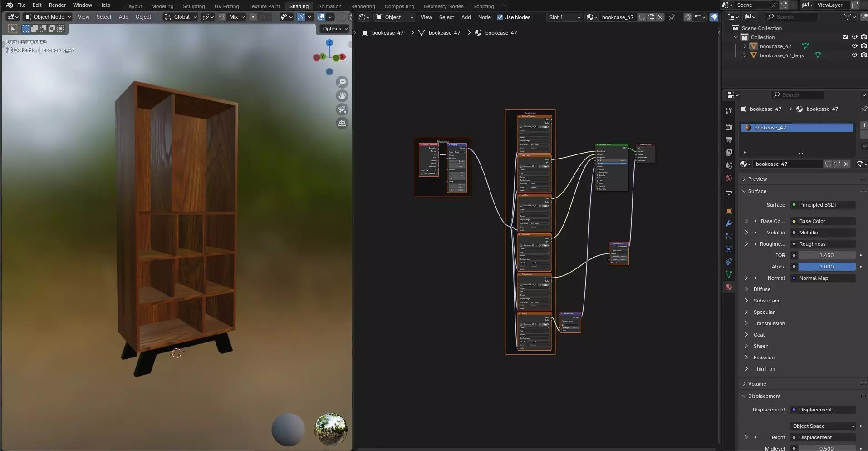Open the Collection properties tab
This screenshot has width=868, height=451.
tap(729, 194)
